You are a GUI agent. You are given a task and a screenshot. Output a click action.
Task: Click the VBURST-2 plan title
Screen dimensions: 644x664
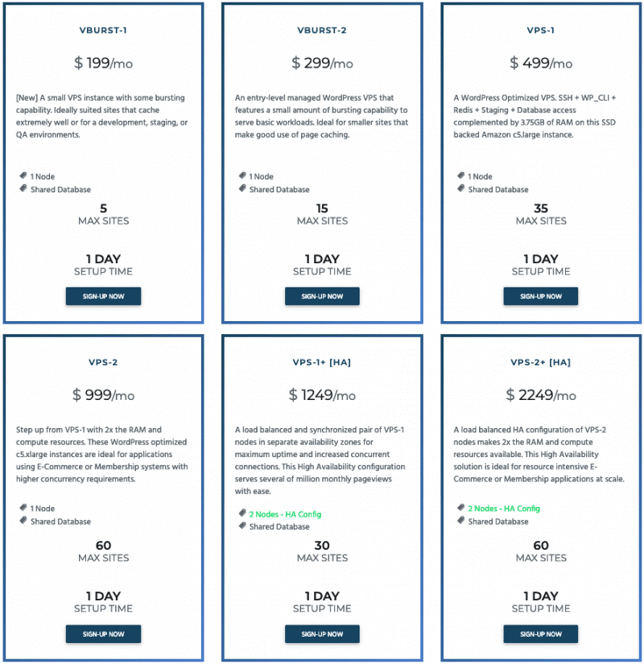point(322,30)
